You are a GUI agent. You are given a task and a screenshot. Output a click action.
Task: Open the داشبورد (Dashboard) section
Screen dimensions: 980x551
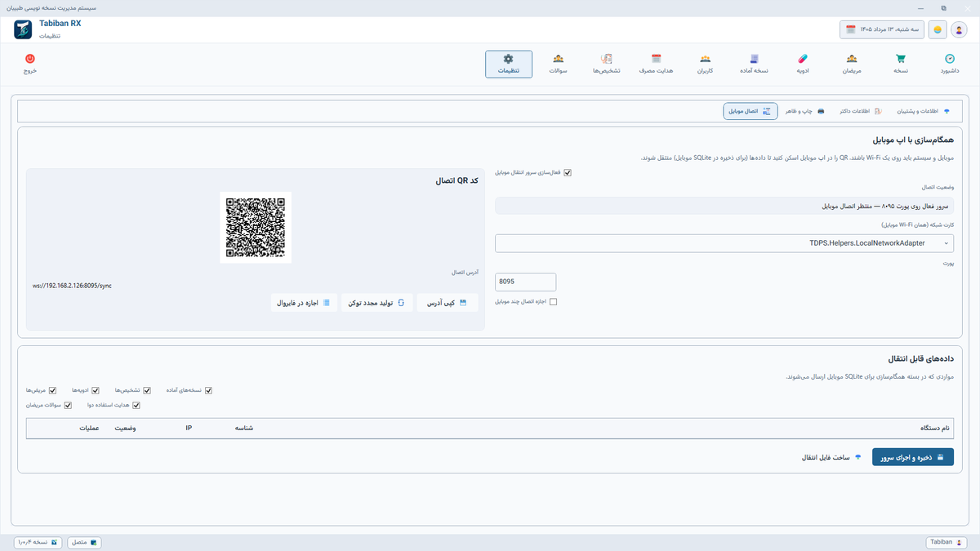[950, 64]
